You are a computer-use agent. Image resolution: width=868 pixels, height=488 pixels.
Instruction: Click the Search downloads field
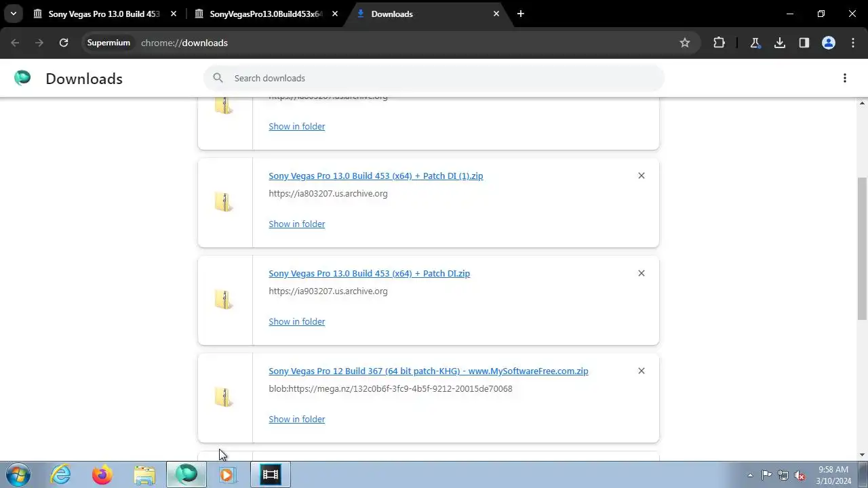pos(434,78)
